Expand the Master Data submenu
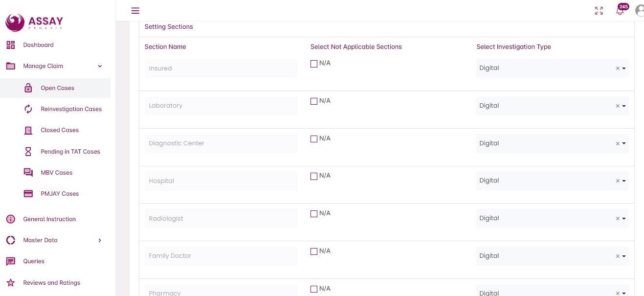This screenshot has height=296, width=644. (100, 240)
